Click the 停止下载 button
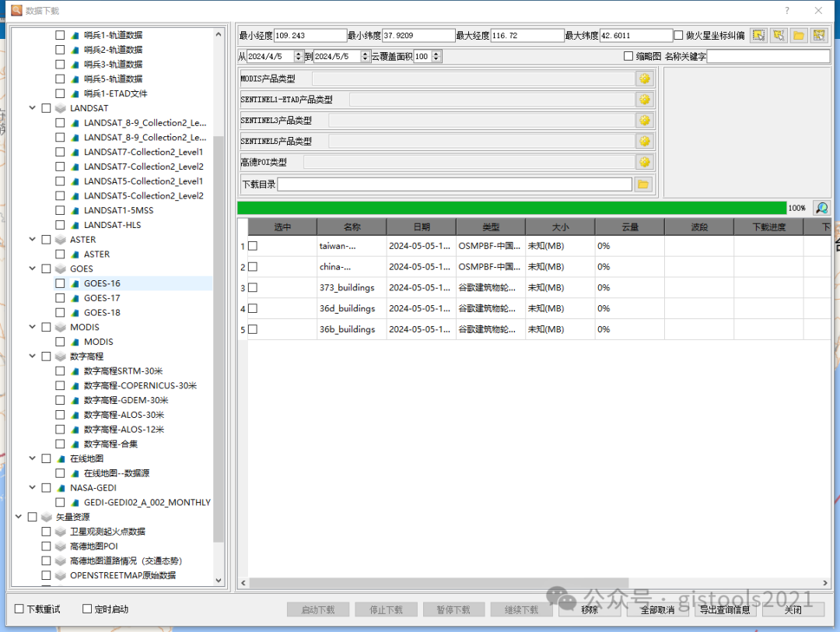 click(x=386, y=610)
